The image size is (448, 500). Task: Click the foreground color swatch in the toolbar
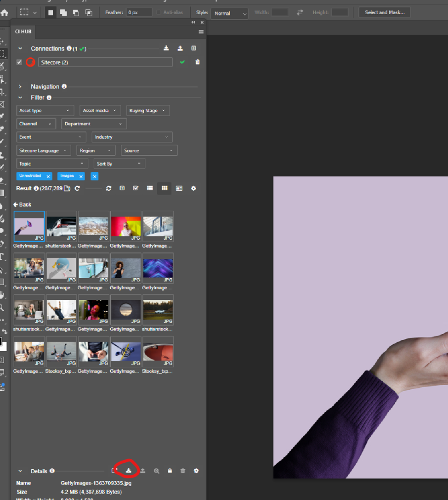(1, 342)
